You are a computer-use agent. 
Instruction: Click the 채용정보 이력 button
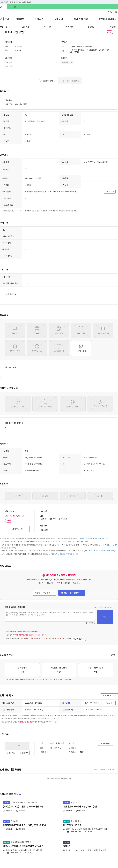[106, 744]
